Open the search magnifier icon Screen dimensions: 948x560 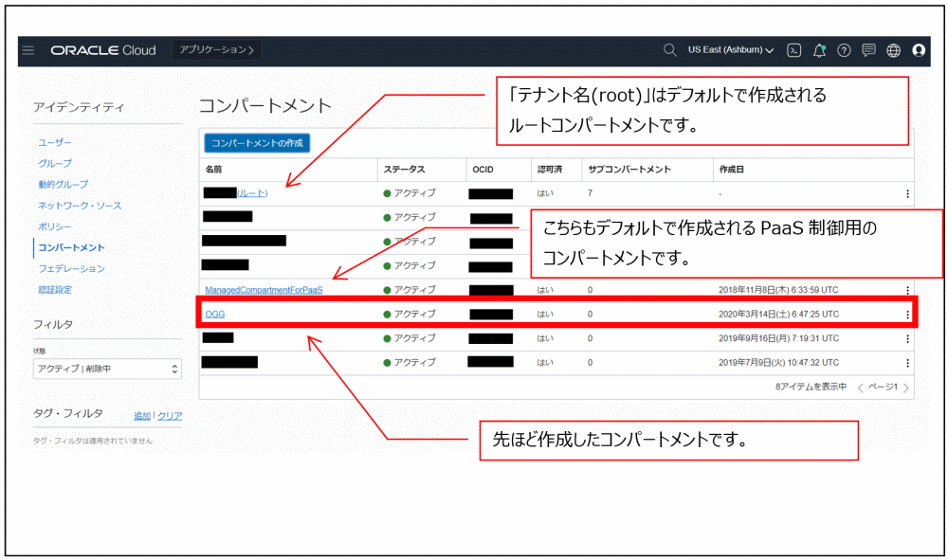[x=669, y=50]
